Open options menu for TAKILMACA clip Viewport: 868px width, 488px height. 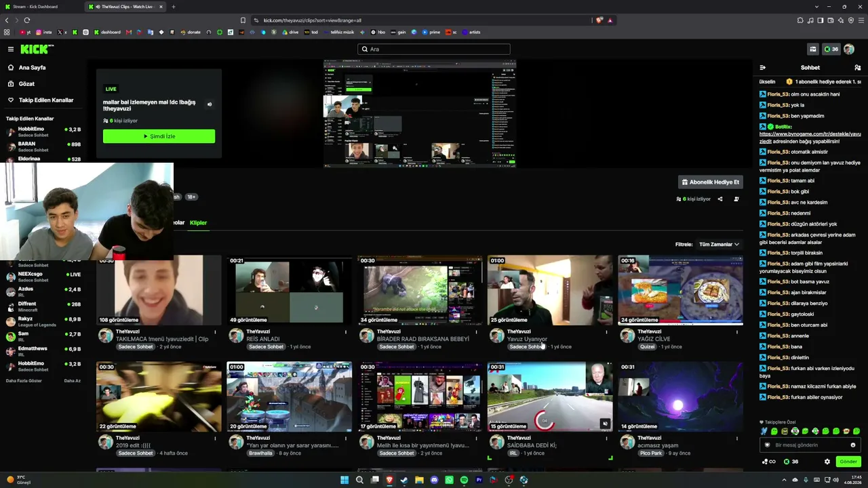click(x=215, y=332)
